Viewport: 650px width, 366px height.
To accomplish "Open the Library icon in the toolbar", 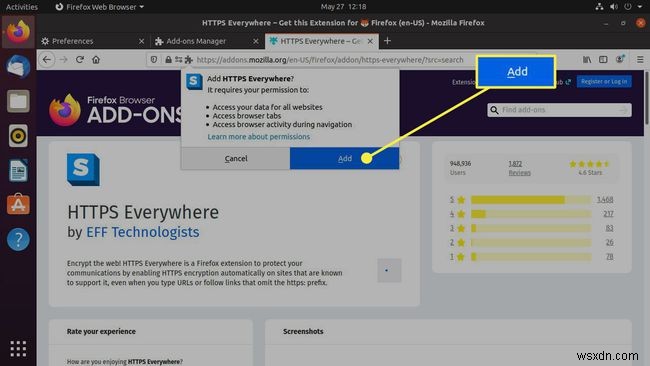I will [x=587, y=60].
